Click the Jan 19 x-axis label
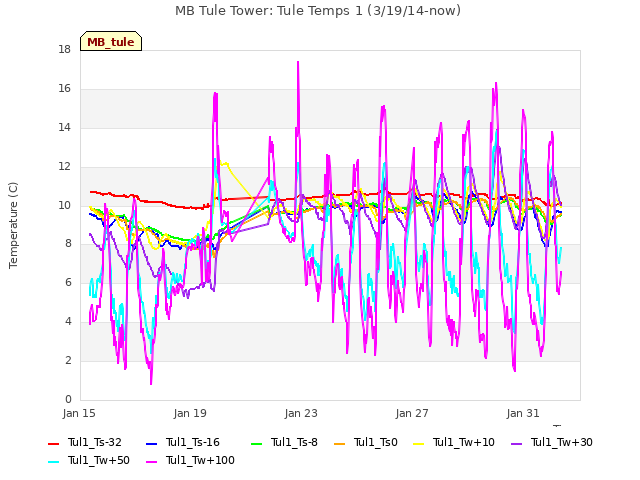The image size is (640, 480). 190,413
